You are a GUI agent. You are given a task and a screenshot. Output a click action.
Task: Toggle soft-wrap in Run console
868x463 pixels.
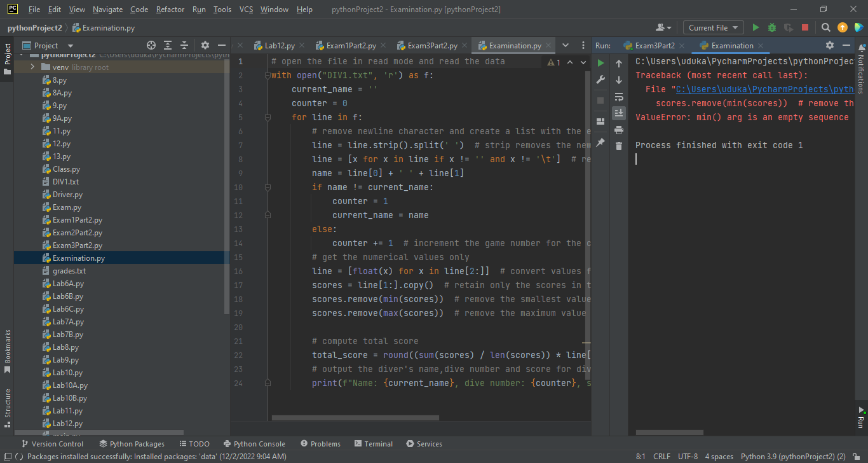[x=619, y=97]
